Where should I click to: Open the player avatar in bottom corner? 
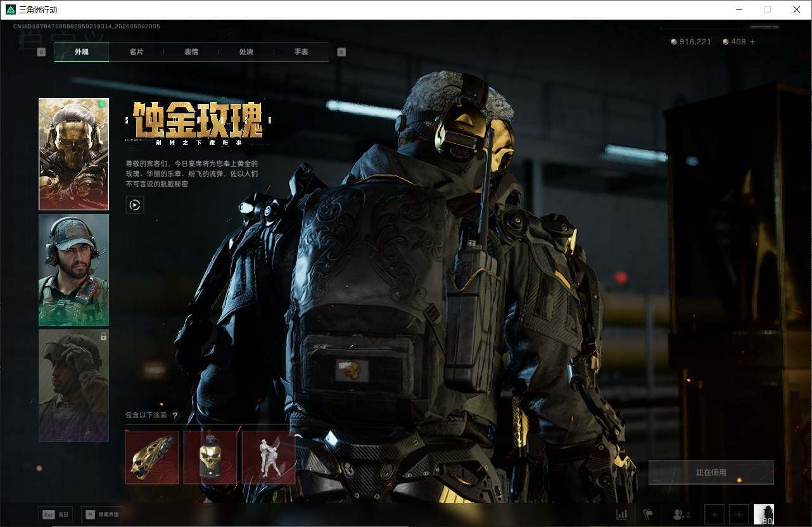(764, 514)
